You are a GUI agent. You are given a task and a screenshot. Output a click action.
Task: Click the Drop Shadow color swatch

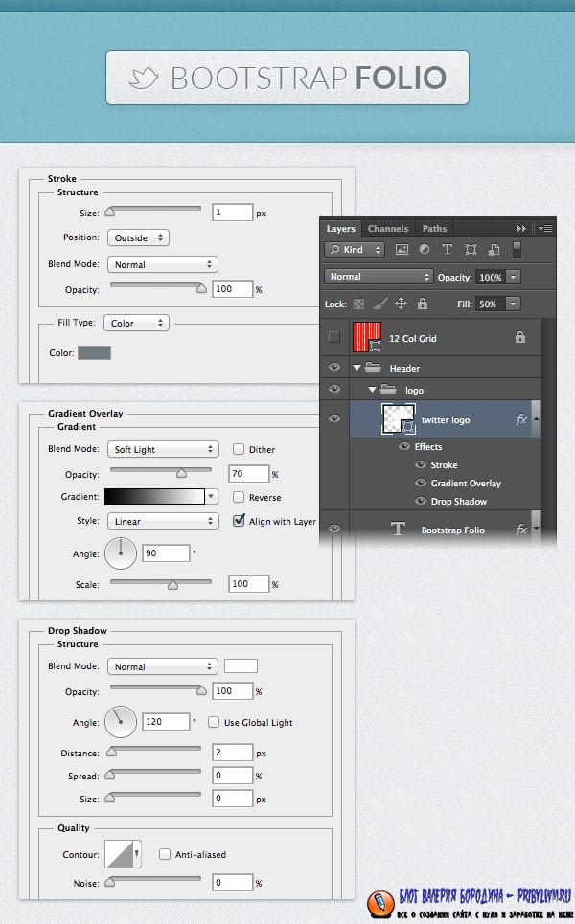pyautogui.click(x=241, y=665)
